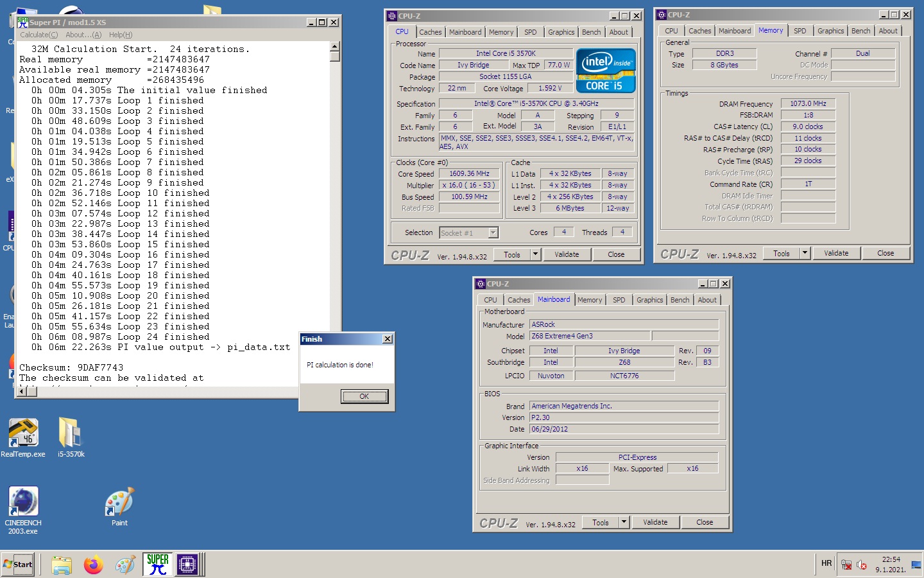Expand the Tools arrow in the CPU tab window
This screenshot has height=578, width=924.
click(x=535, y=254)
